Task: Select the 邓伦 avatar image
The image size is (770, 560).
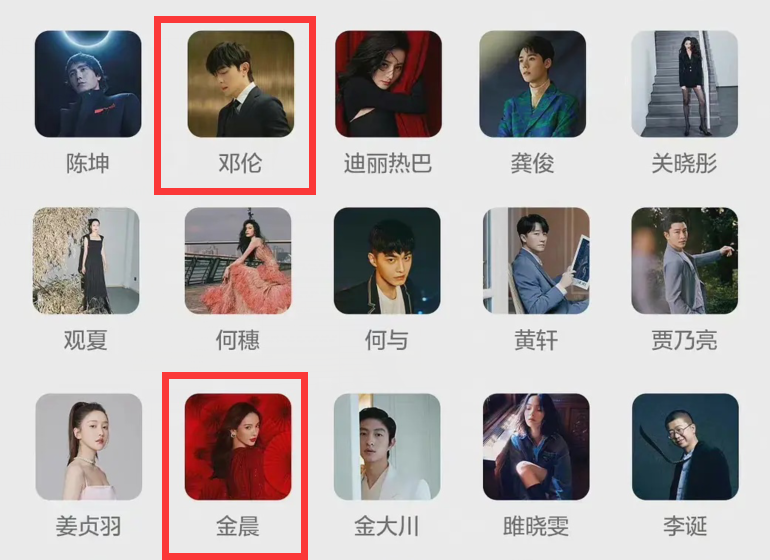Action: tap(241, 84)
